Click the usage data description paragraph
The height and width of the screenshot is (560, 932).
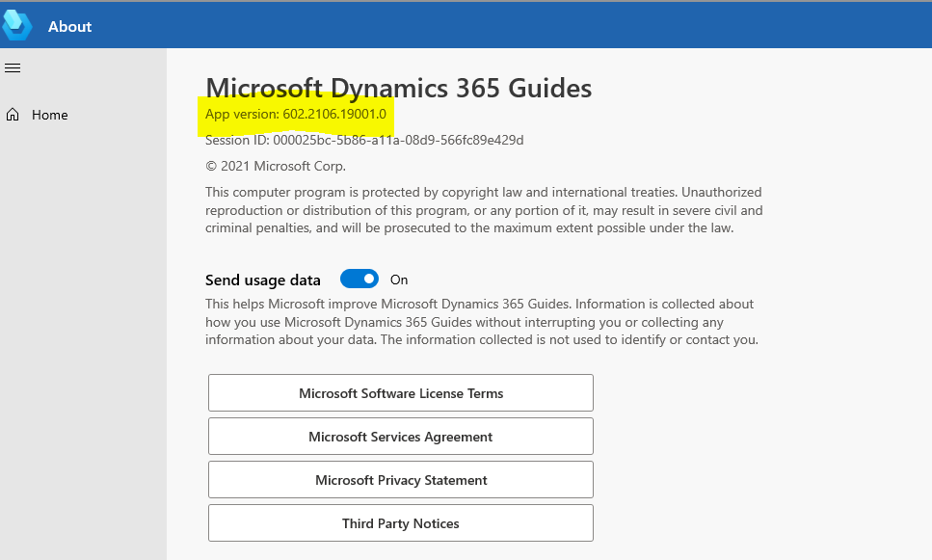pyautogui.click(x=480, y=322)
